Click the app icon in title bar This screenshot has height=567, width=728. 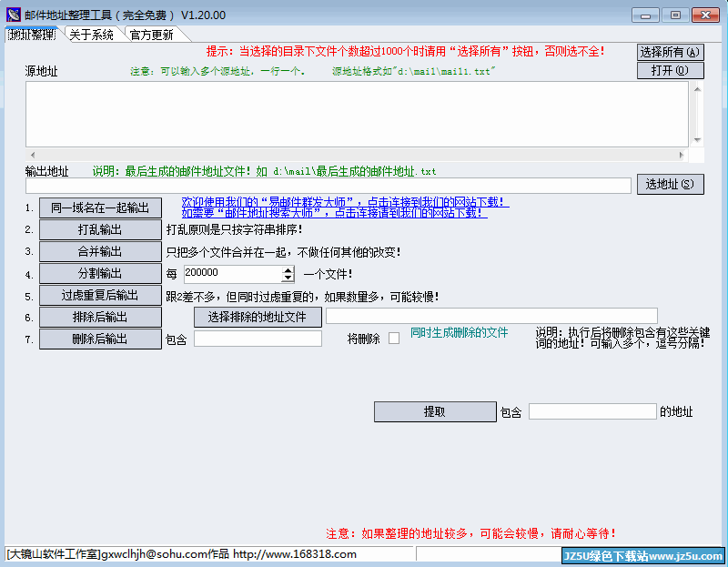coord(13,15)
